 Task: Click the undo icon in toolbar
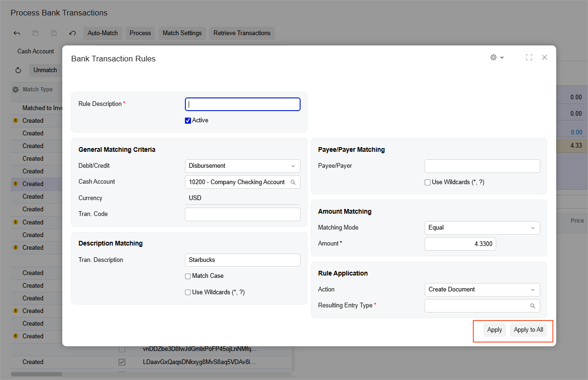(x=72, y=33)
